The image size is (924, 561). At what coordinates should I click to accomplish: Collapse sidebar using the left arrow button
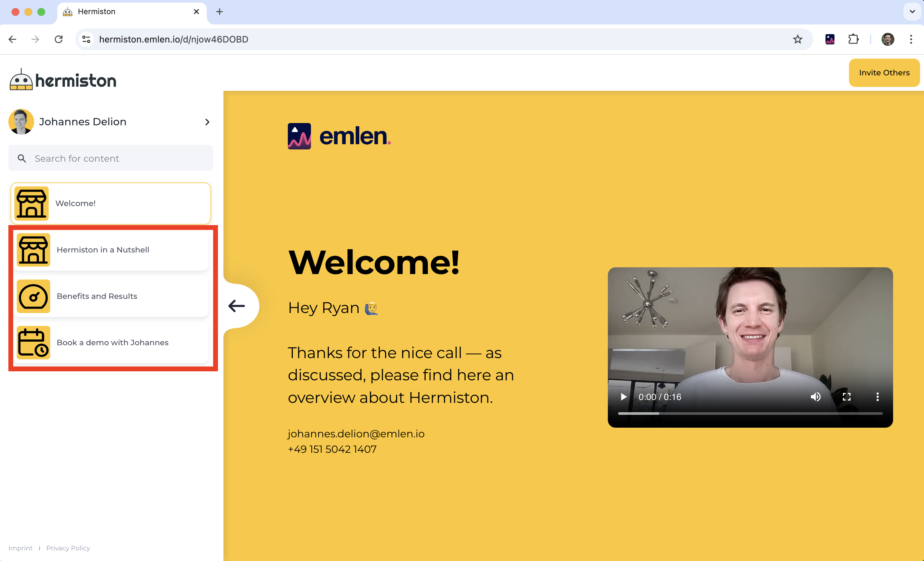pyautogui.click(x=237, y=306)
